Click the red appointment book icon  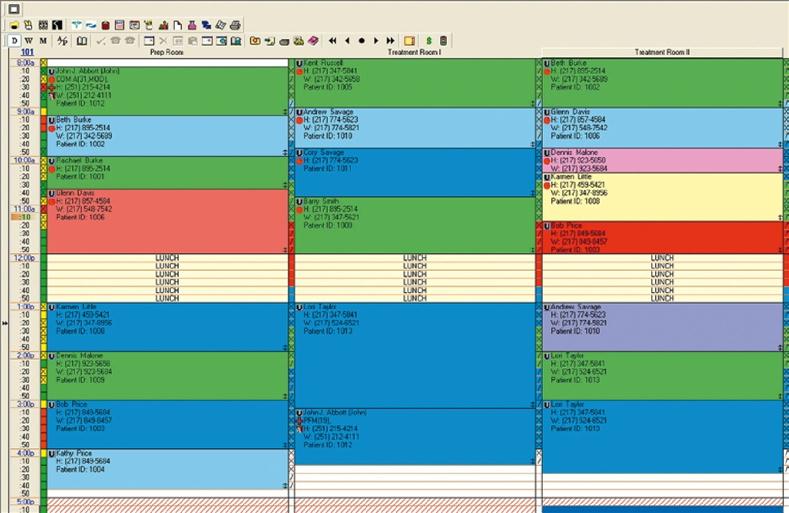tap(105, 24)
